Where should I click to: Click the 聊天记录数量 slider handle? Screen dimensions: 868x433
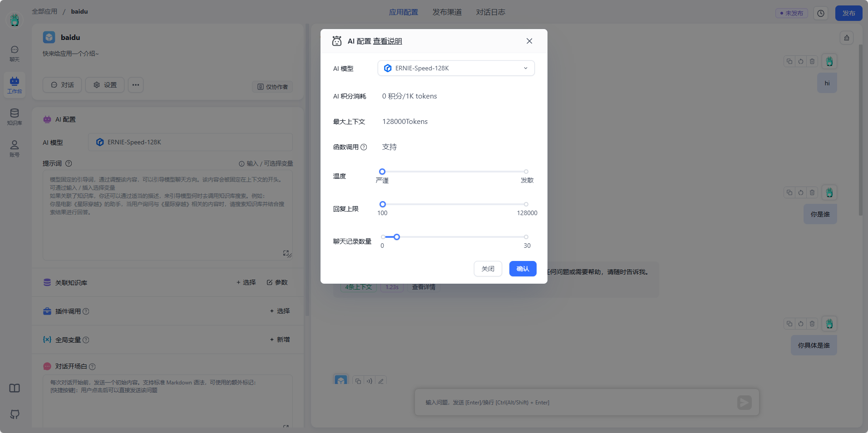click(x=397, y=237)
